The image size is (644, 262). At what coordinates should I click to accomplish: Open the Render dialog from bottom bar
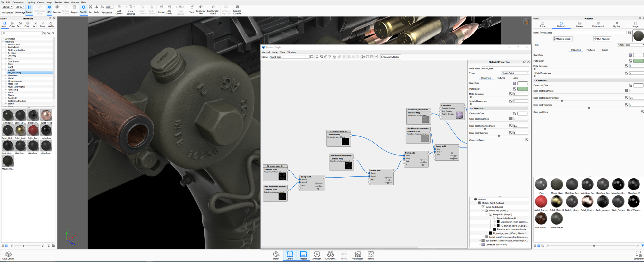371,255
